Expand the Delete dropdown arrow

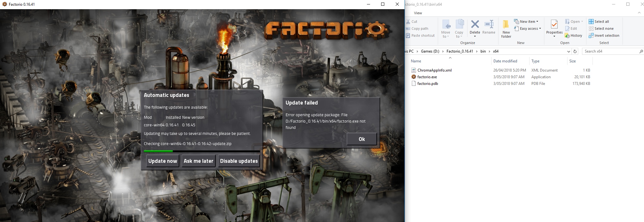coord(475,36)
